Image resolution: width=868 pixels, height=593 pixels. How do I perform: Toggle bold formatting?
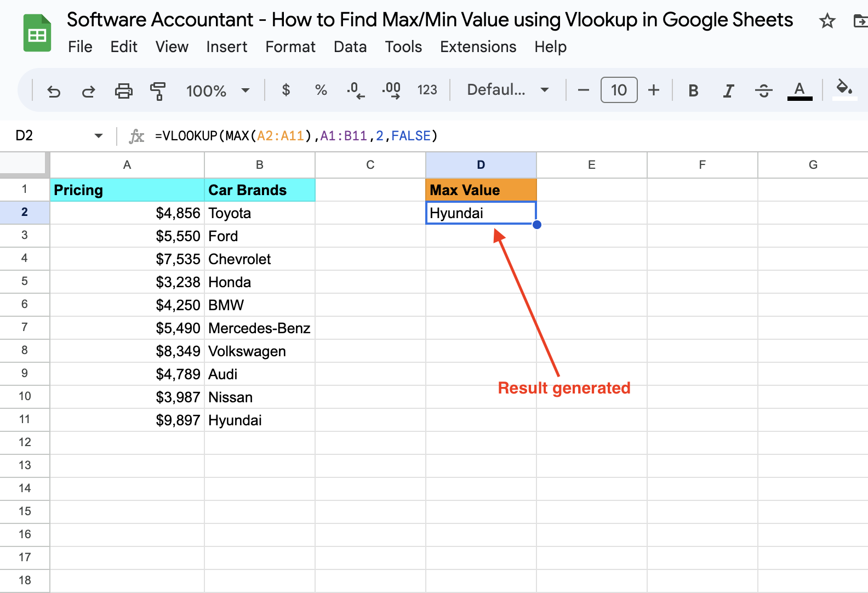point(693,90)
